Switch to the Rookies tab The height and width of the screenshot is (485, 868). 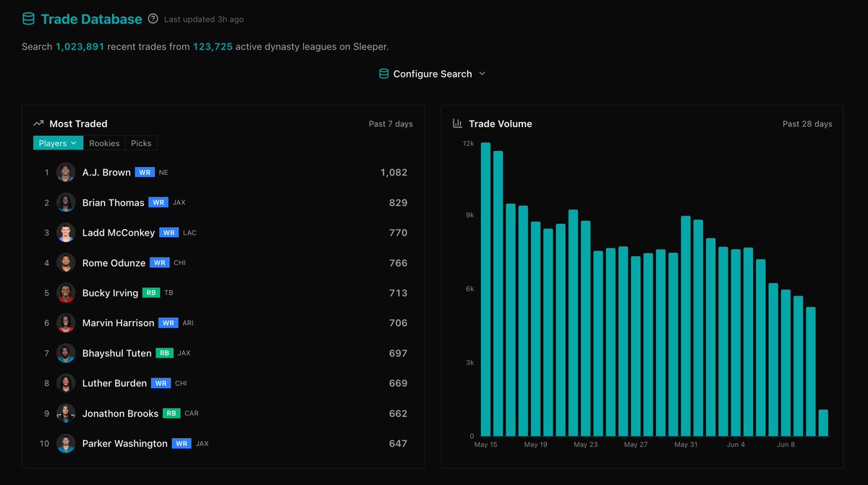coord(104,143)
